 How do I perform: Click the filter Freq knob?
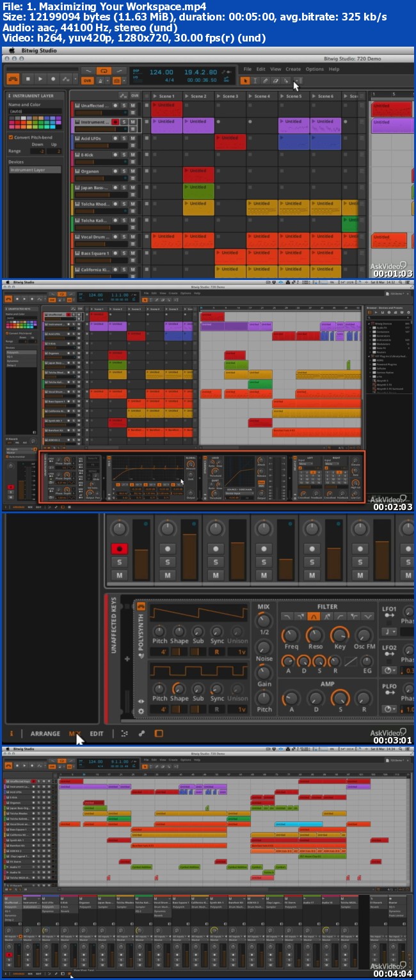point(291,635)
